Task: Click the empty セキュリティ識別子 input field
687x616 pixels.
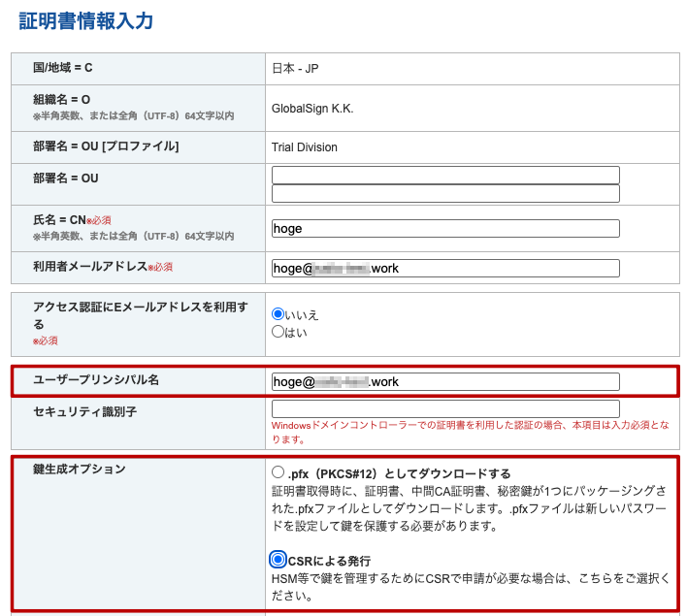Action: click(x=445, y=409)
